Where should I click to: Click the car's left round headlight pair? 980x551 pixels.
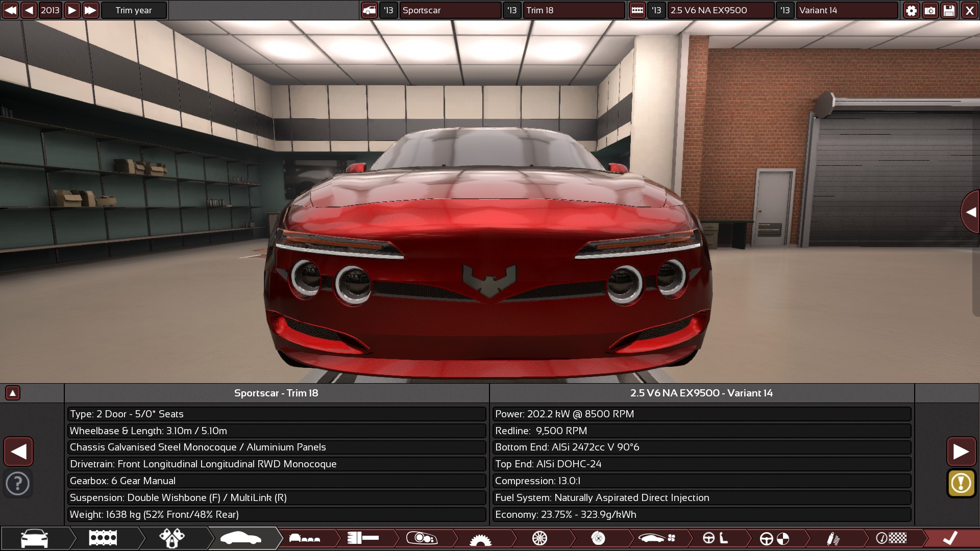pyautogui.click(x=331, y=282)
